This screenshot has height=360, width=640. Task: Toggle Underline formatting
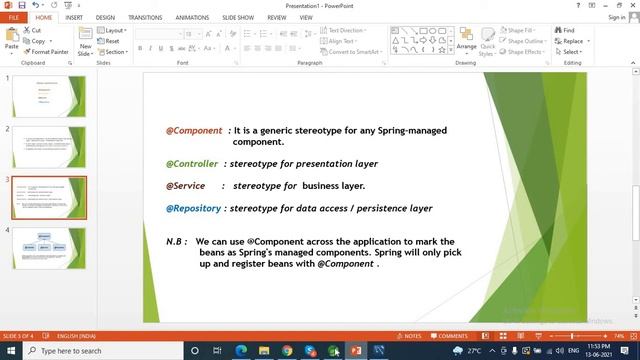161,49
